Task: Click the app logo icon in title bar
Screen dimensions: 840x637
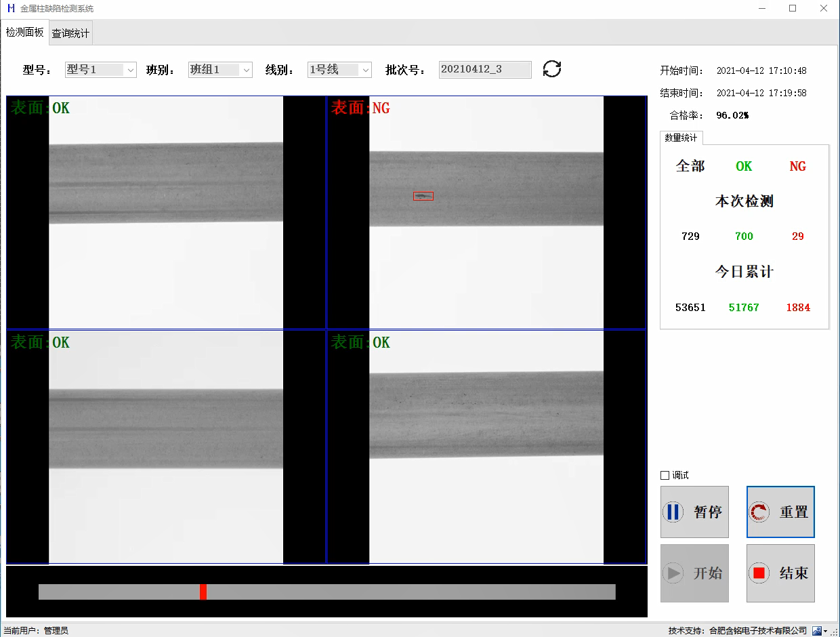Action: [x=10, y=9]
